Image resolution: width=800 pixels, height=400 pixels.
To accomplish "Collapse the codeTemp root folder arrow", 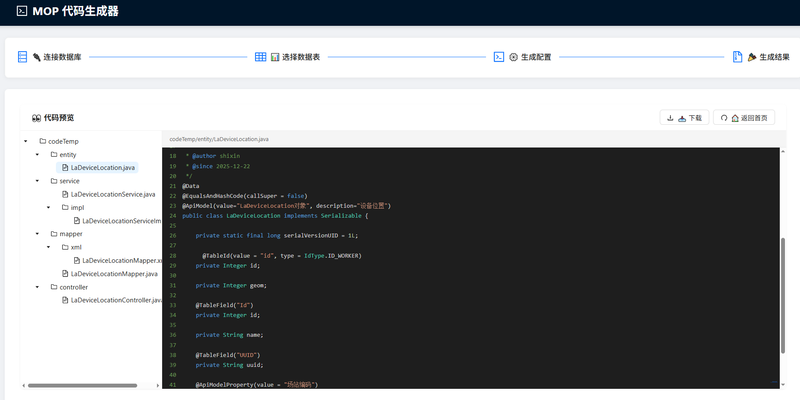I will point(26,141).
